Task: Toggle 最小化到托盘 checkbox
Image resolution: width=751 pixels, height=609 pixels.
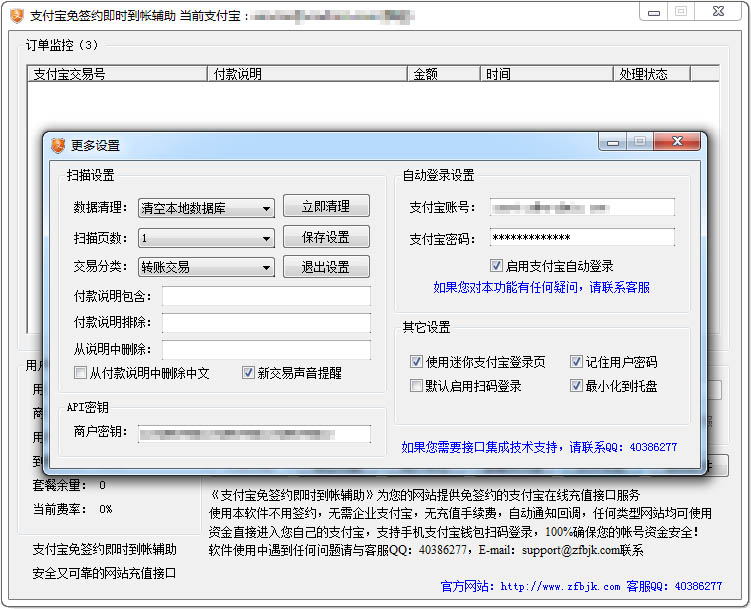Action: pos(576,385)
